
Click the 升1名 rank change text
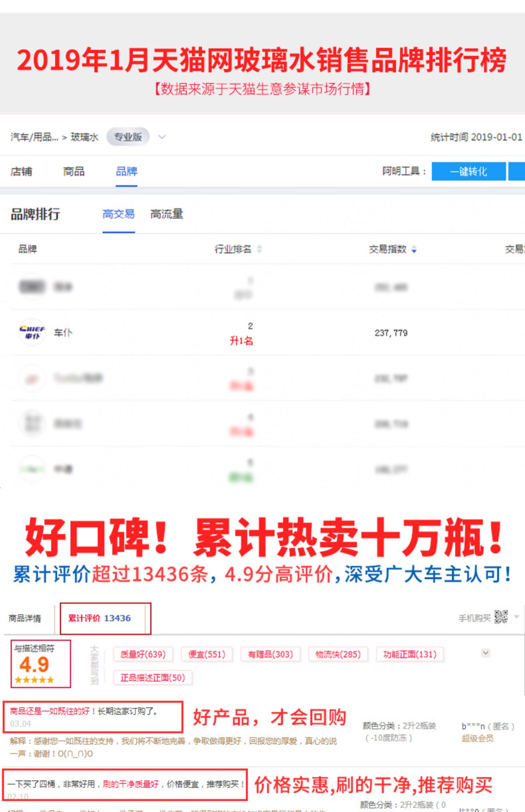241,341
